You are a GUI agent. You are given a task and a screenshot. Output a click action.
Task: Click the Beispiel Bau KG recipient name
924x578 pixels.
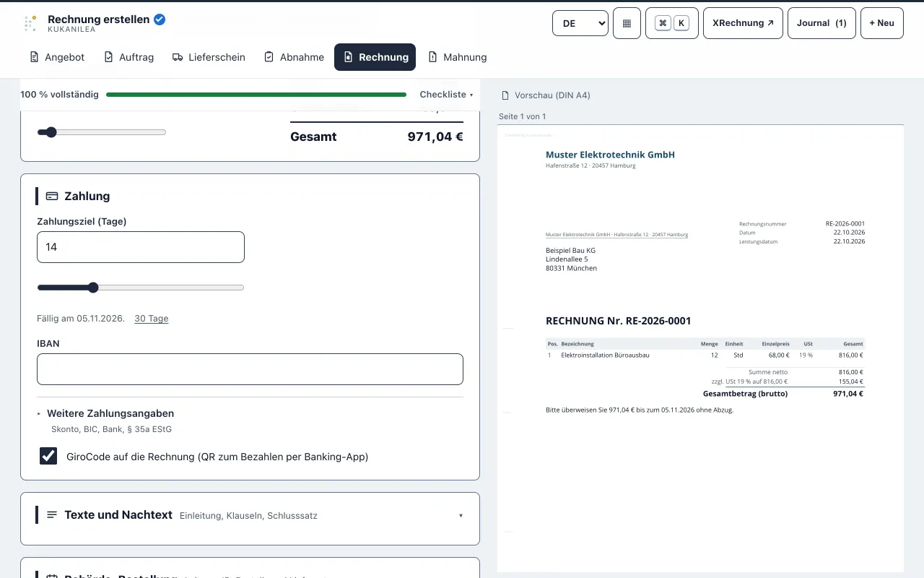570,251
